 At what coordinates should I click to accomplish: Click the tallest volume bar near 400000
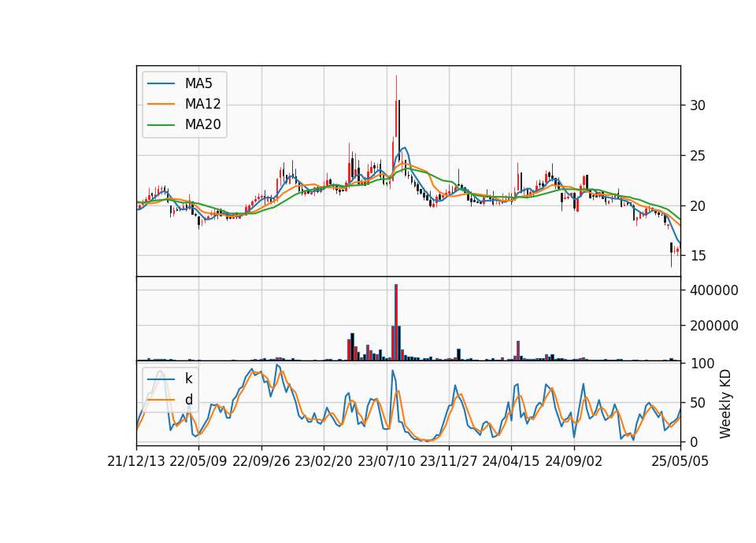point(396,323)
